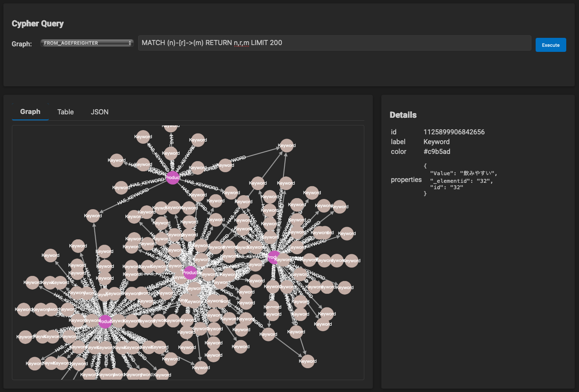
Task: Select the right-side Product node
Action: [x=273, y=257]
